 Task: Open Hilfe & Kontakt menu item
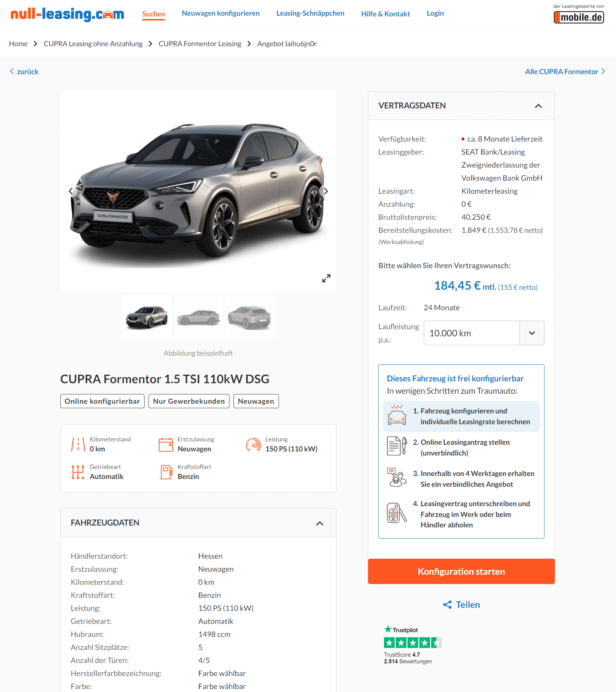[x=385, y=14]
